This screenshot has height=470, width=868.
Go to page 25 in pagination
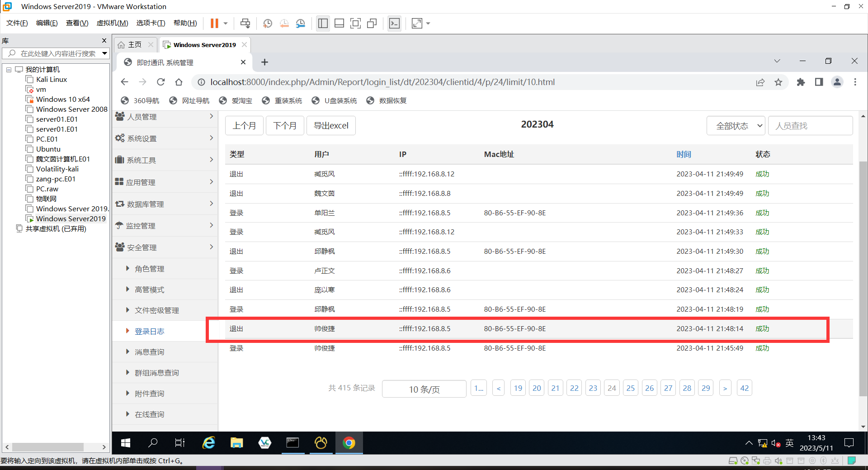pyautogui.click(x=631, y=388)
